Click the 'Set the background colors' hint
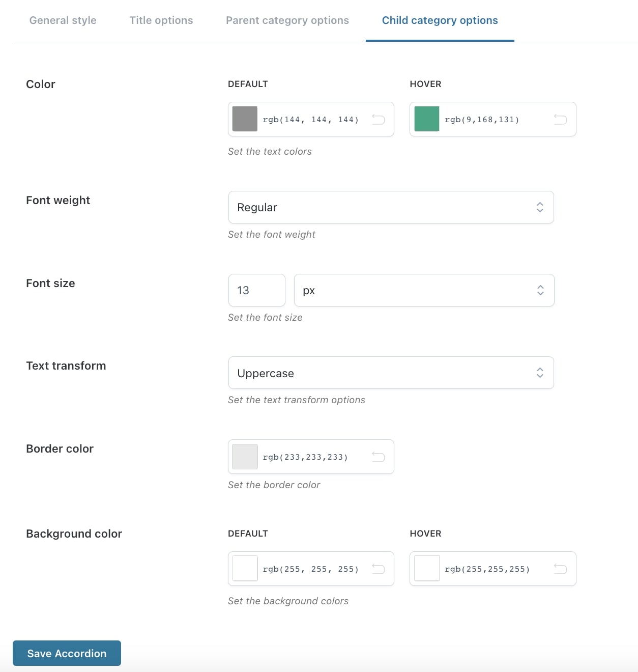The width and height of the screenshot is (638, 672). 288,601
